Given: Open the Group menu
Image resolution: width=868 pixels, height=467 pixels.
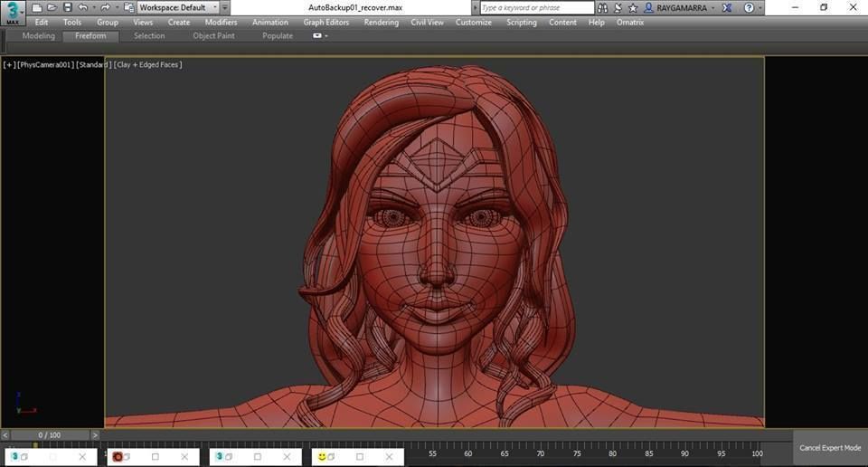Looking at the screenshot, I should click(x=108, y=22).
